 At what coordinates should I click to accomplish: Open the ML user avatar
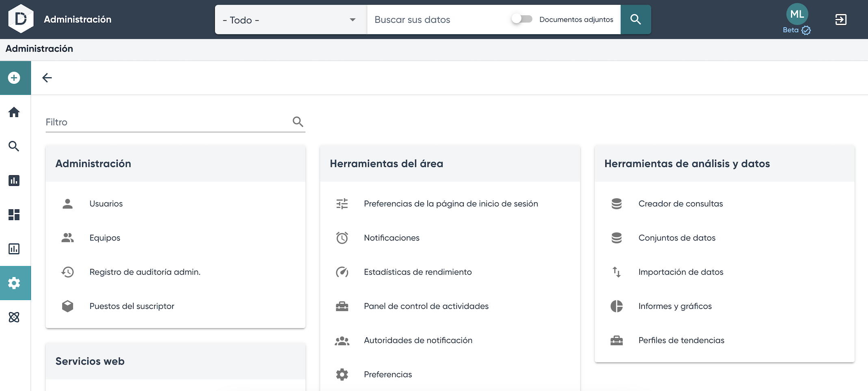pos(797,14)
